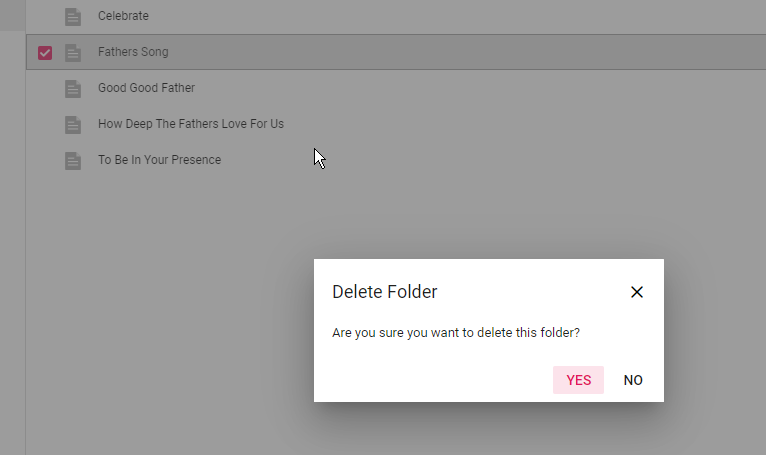
Task: Confirm folder deletion with YES
Action: point(578,380)
